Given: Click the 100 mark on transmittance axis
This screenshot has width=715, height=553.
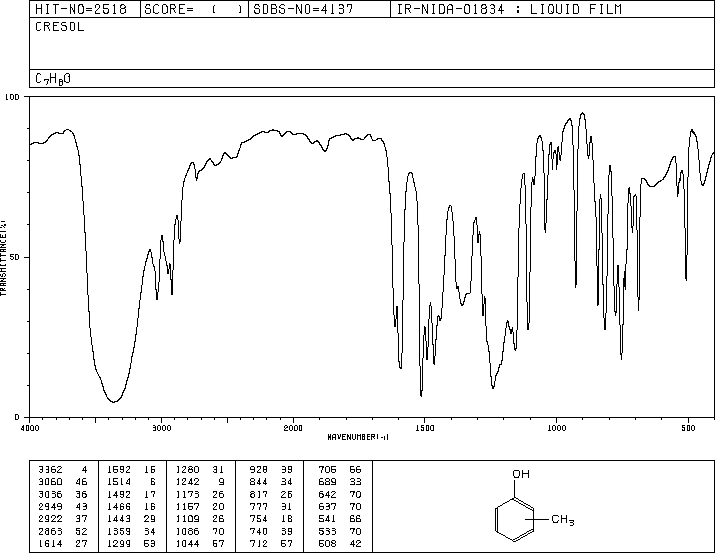Looking at the screenshot, I should [12, 97].
